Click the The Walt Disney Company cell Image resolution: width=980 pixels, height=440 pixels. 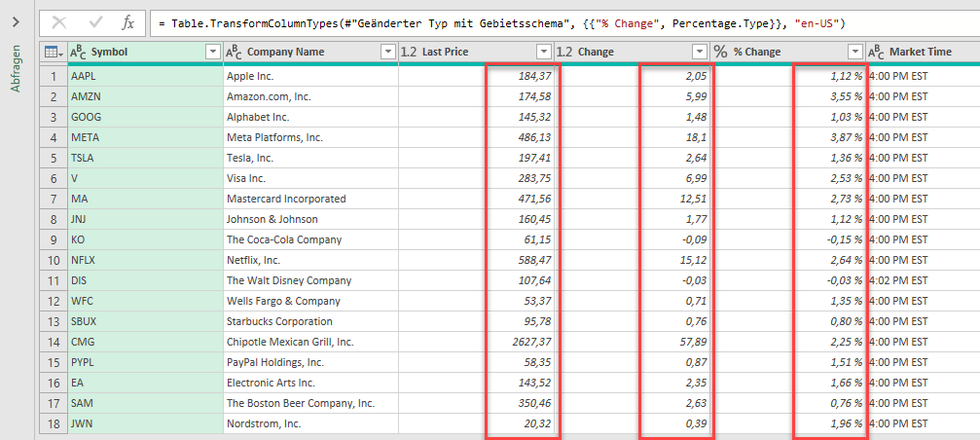311,280
